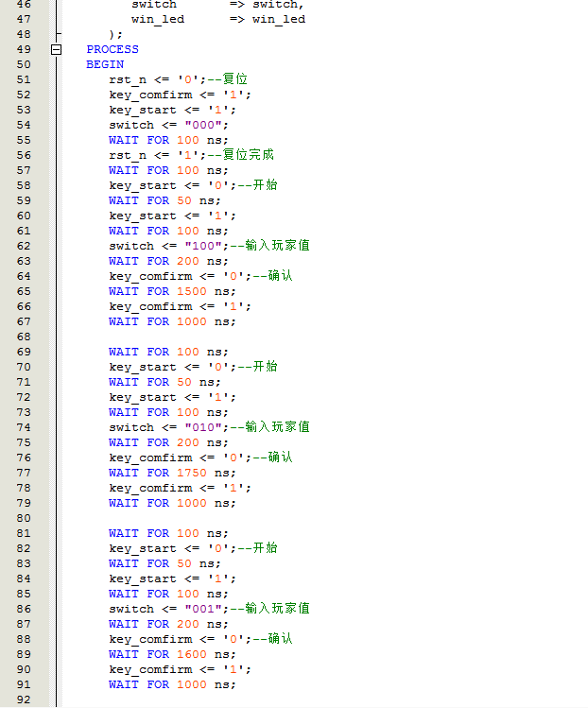Image resolution: width=588 pixels, height=708 pixels.
Task: Click key_start <= '1' on line 60
Action: 172,216
